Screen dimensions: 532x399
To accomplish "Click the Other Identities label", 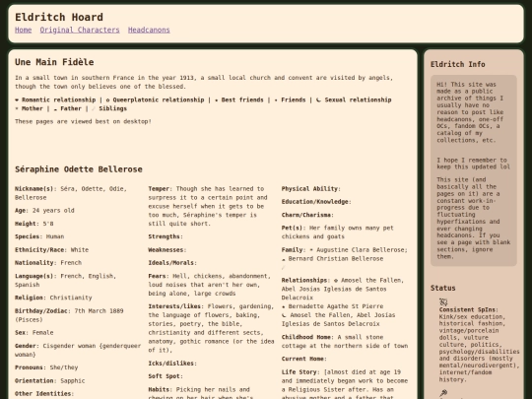I will coord(44,393).
